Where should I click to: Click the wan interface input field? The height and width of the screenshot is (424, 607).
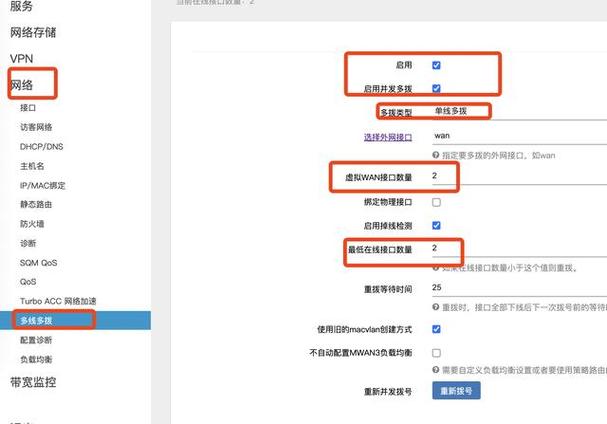click(x=520, y=136)
